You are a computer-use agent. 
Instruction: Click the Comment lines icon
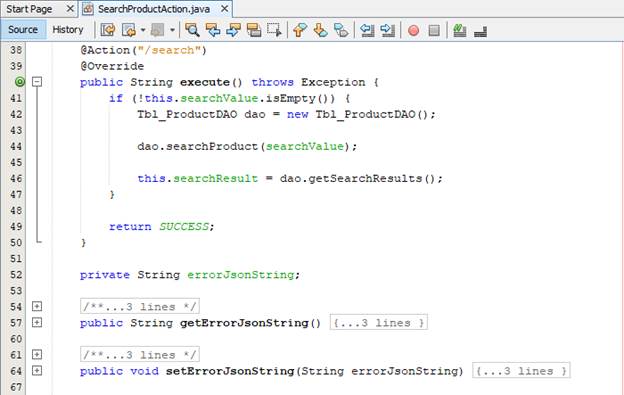click(460, 30)
